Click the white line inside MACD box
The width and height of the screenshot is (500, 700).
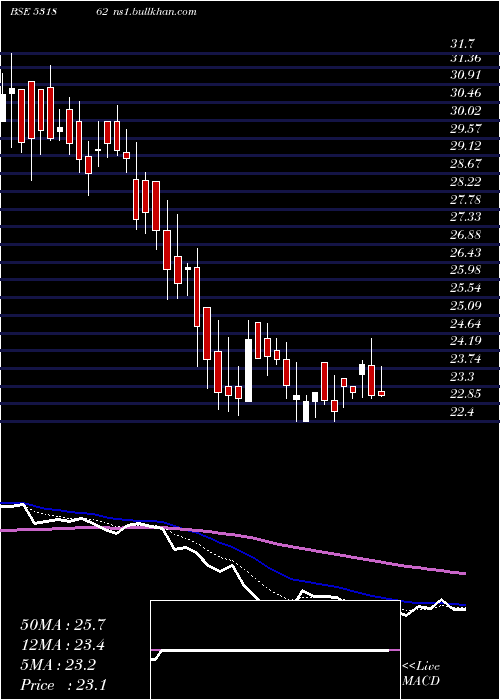pyautogui.click(x=272, y=650)
